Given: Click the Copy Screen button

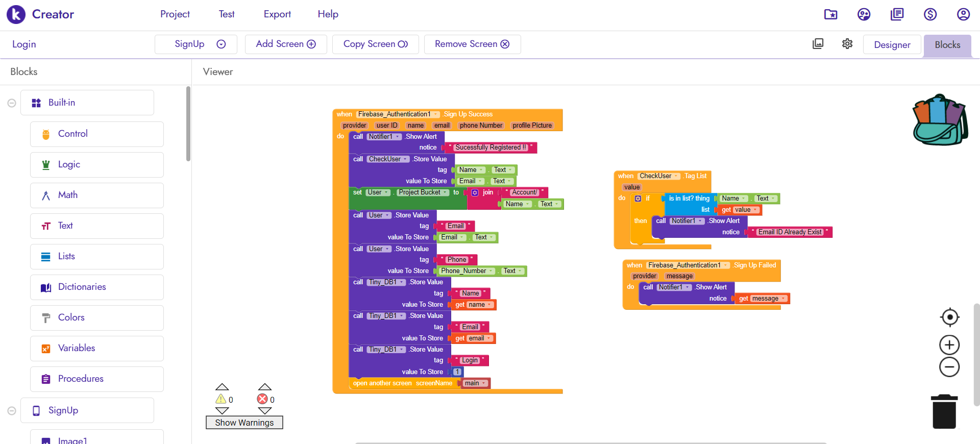Looking at the screenshot, I should coord(376,44).
